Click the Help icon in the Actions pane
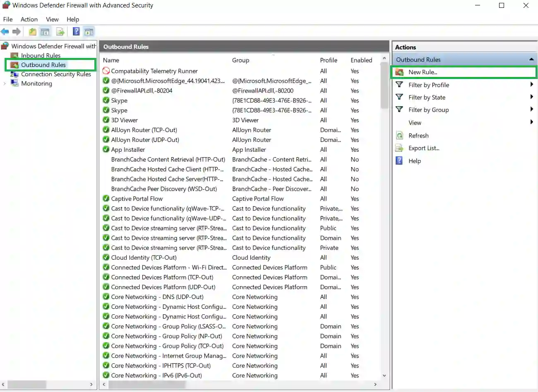Screen dimensions: 538x392 [399, 161]
